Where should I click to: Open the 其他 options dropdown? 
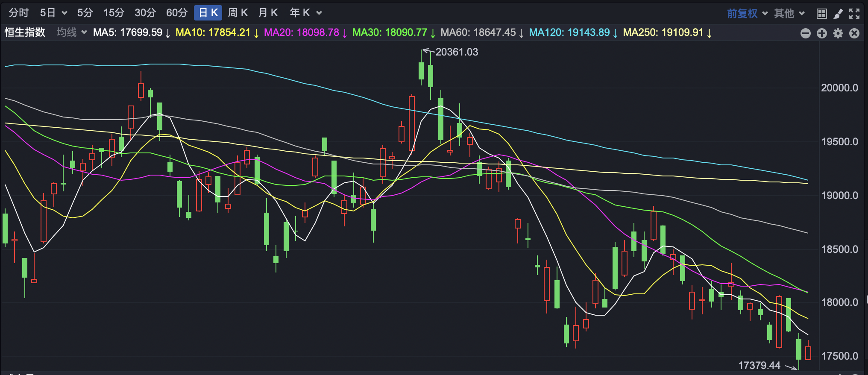click(789, 14)
